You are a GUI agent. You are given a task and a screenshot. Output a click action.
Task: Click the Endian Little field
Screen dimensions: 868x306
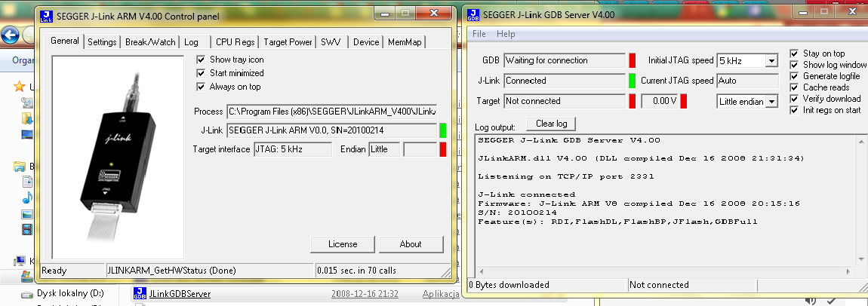click(x=384, y=149)
